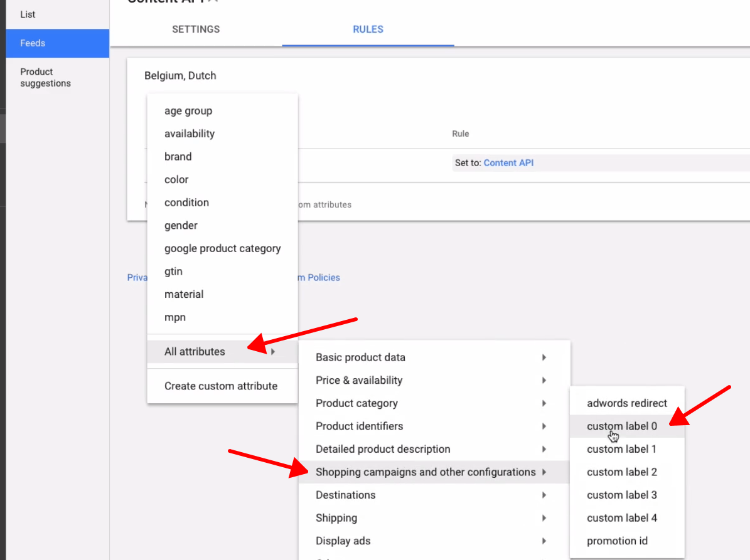Select custom label 3 attribute
This screenshot has height=560, width=750.
622,495
